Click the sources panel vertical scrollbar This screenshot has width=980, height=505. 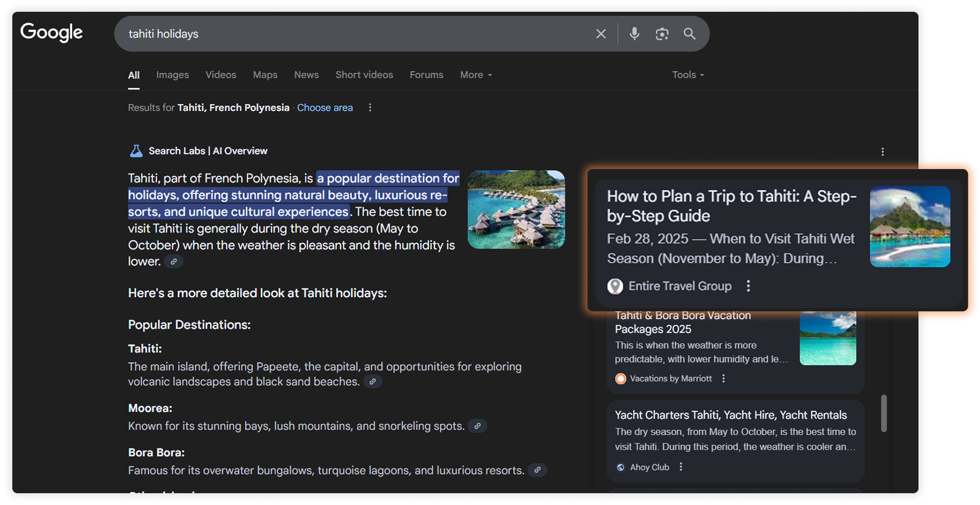pos(884,414)
